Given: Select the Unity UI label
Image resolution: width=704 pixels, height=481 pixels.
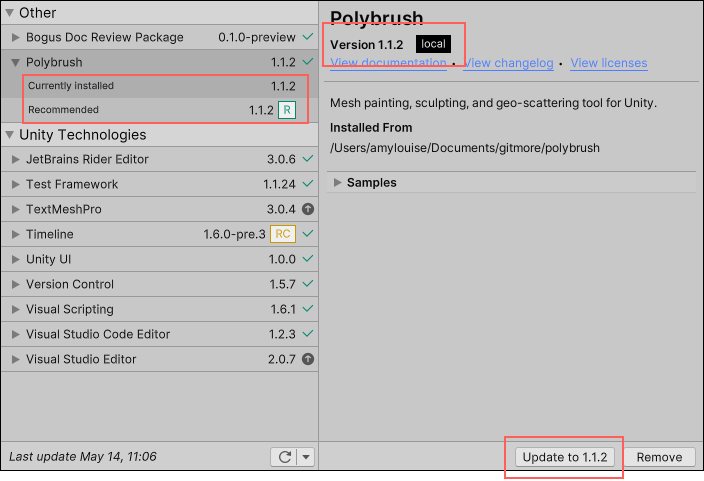Looking at the screenshot, I should (x=48, y=259).
